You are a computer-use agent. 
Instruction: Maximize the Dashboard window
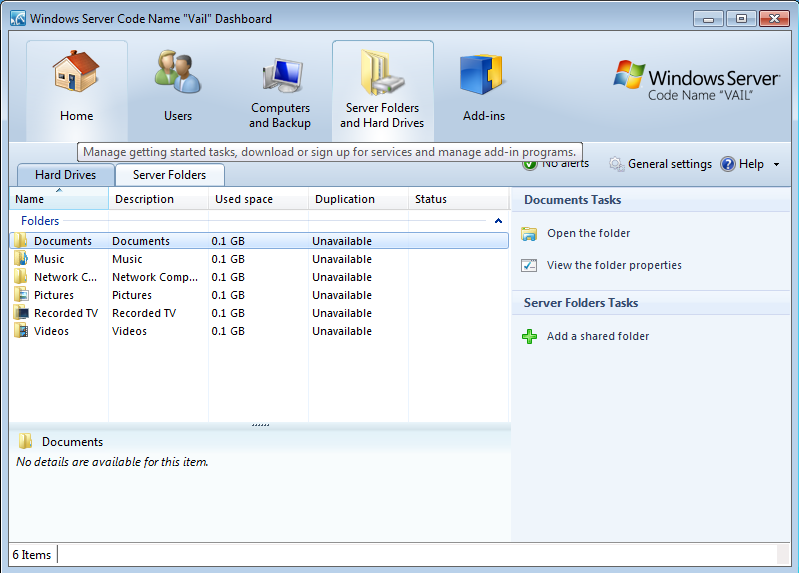click(x=741, y=19)
